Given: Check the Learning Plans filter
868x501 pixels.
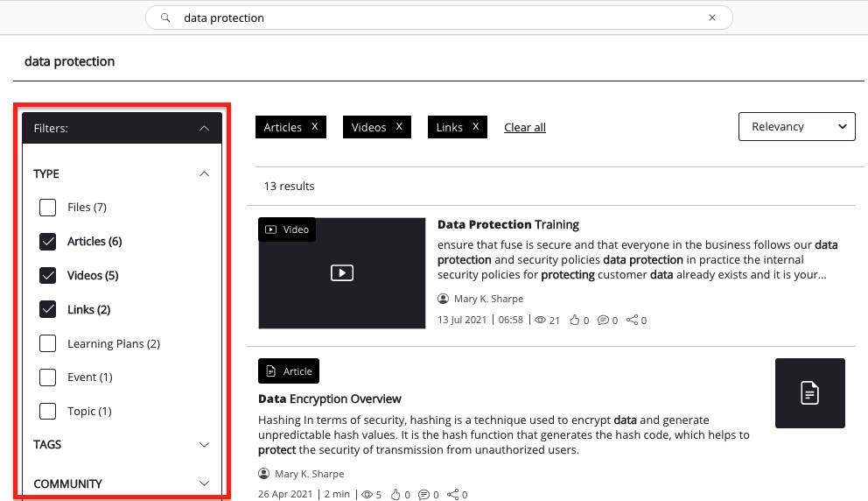Looking at the screenshot, I should tap(48, 343).
